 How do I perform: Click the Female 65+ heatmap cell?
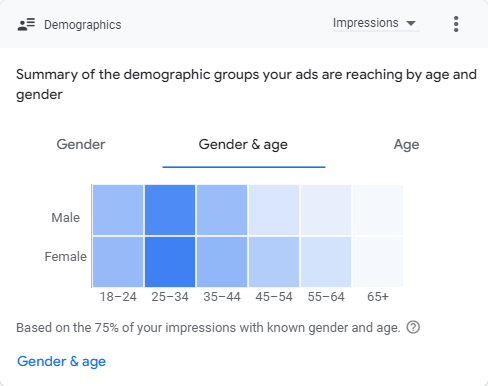tap(378, 262)
